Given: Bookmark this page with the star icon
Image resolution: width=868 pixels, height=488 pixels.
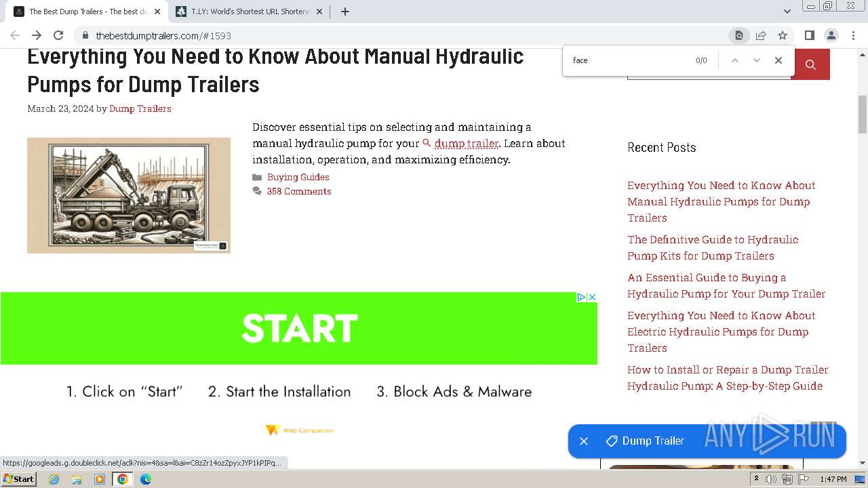Looking at the screenshot, I should (783, 35).
